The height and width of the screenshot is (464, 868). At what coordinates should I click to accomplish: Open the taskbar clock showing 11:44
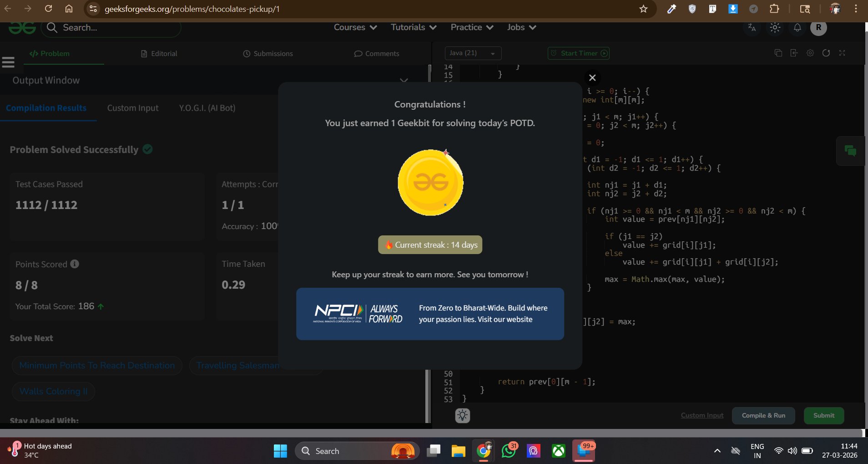[x=839, y=451]
